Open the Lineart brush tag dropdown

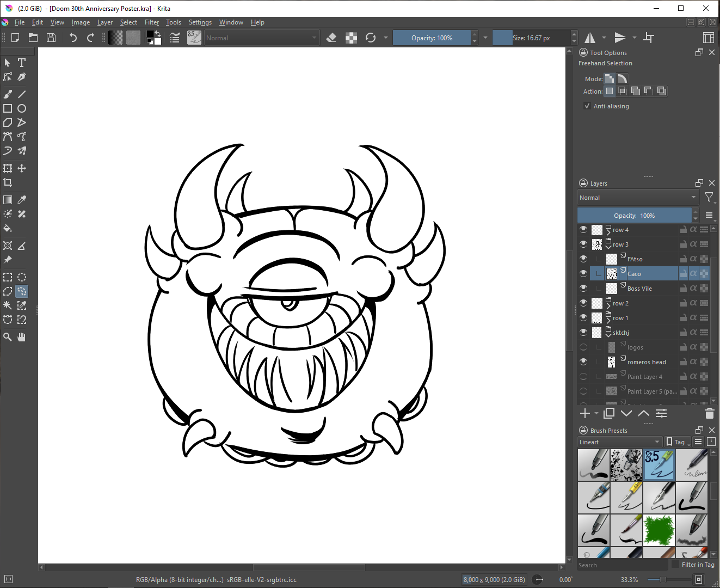point(620,442)
